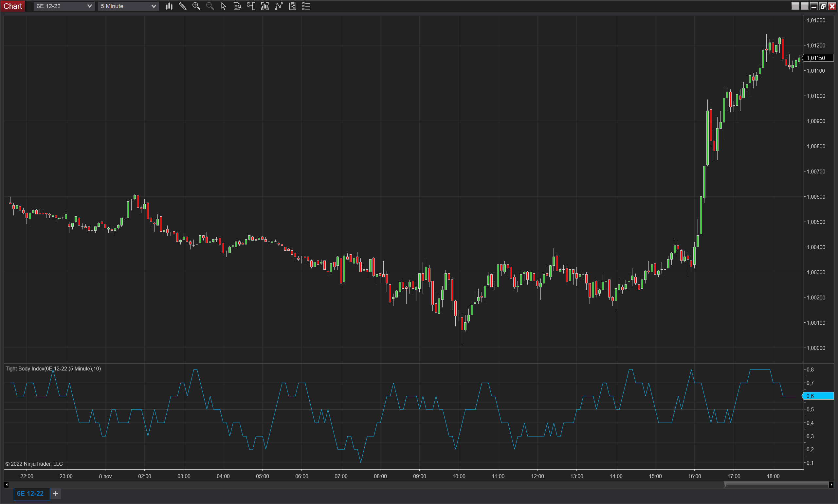The width and height of the screenshot is (838, 504).
Task: Click the current price marker 1,01150
Action: coord(818,58)
